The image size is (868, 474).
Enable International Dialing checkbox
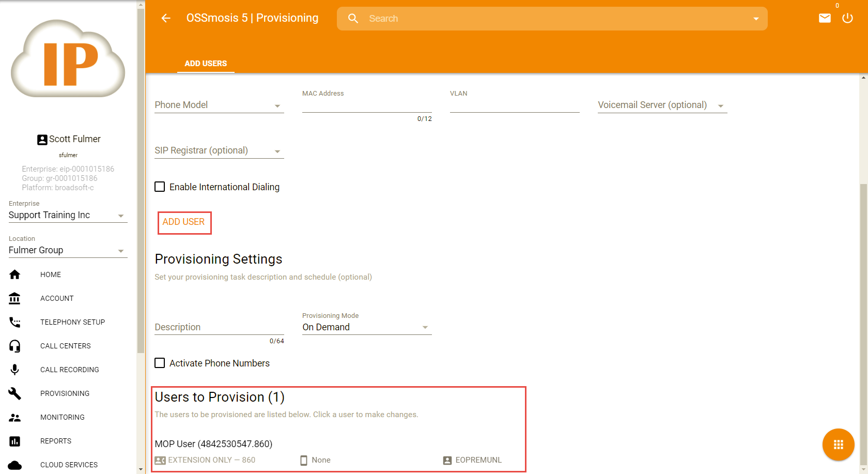[160, 187]
